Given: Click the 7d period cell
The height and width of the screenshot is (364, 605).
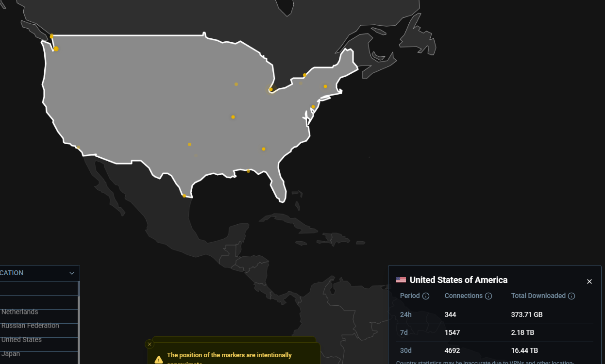Looking at the screenshot, I should pos(405,332).
